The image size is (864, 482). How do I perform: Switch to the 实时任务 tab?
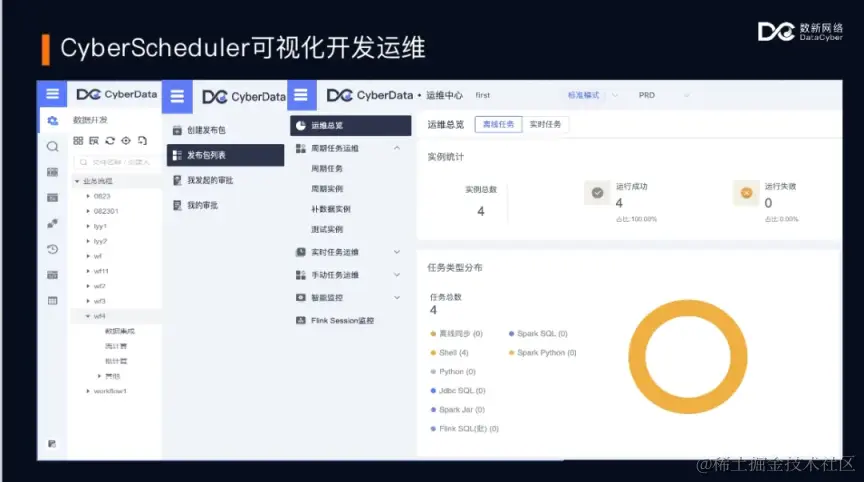coord(546,124)
